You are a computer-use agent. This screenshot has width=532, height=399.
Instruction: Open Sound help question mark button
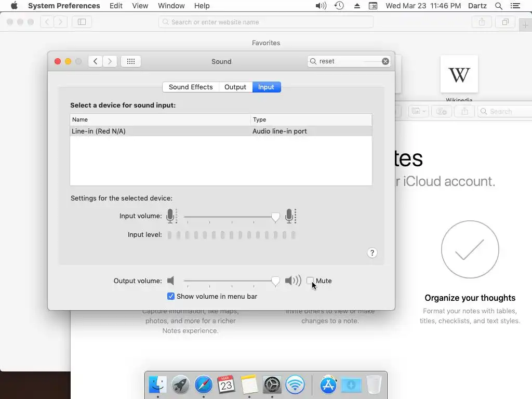(x=372, y=253)
